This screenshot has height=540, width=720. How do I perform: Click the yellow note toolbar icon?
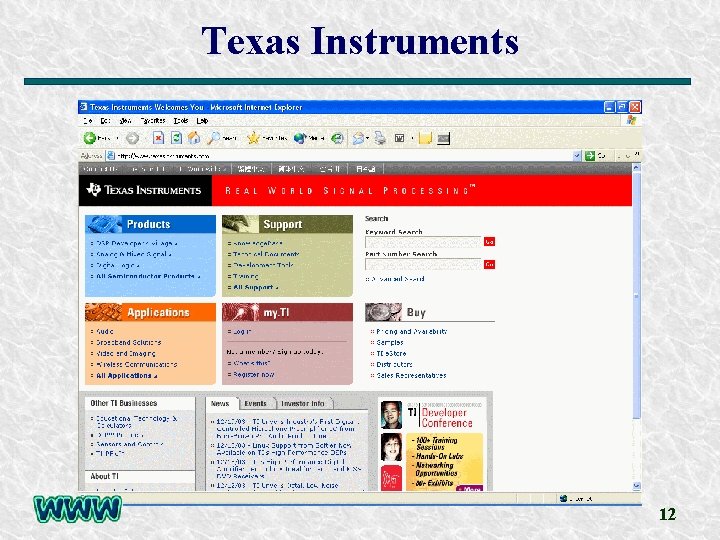click(x=425, y=138)
